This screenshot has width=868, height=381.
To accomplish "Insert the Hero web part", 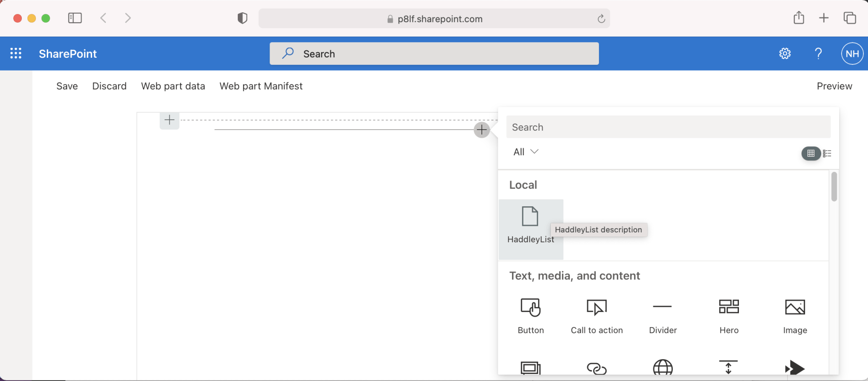I will [x=729, y=316].
